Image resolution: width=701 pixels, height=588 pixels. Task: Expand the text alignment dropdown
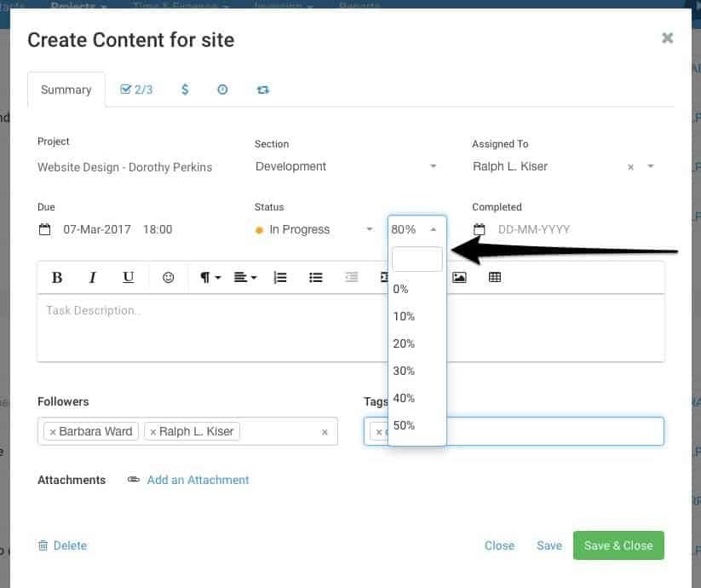click(x=245, y=277)
